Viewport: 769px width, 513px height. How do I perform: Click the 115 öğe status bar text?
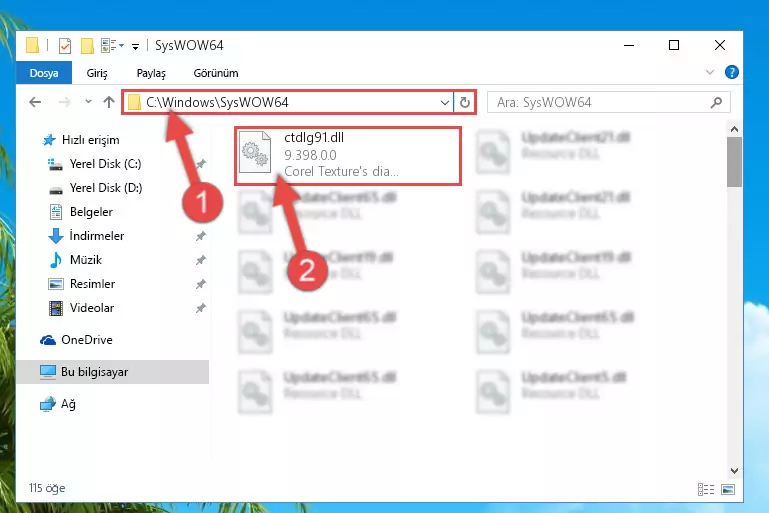coord(47,488)
